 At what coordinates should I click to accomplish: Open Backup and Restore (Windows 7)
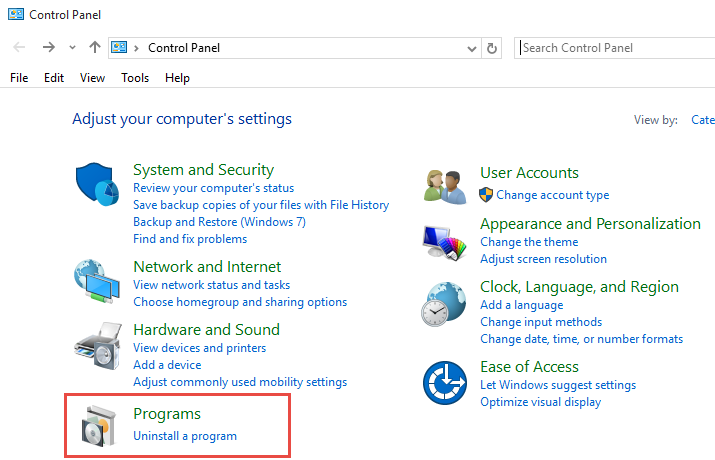[219, 222]
